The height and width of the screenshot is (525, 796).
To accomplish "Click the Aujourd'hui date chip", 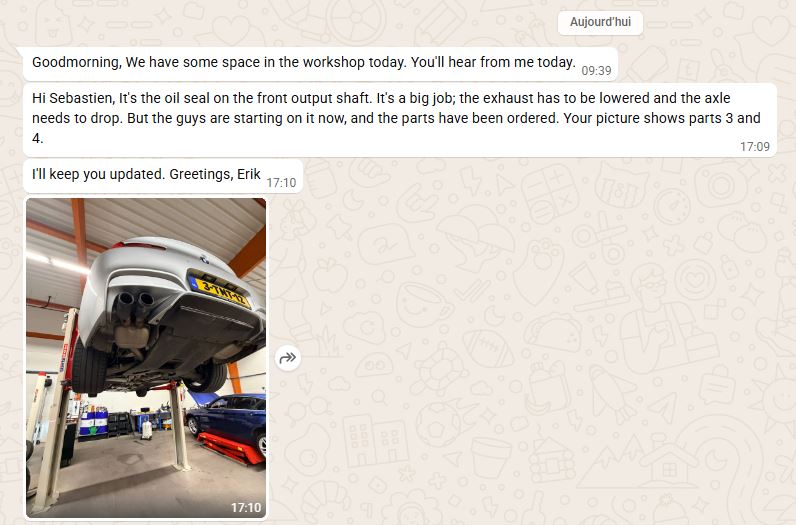I will pos(600,22).
